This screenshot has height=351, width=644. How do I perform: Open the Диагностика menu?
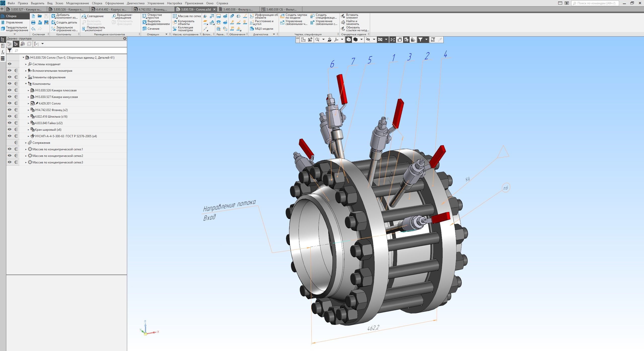coord(135,3)
